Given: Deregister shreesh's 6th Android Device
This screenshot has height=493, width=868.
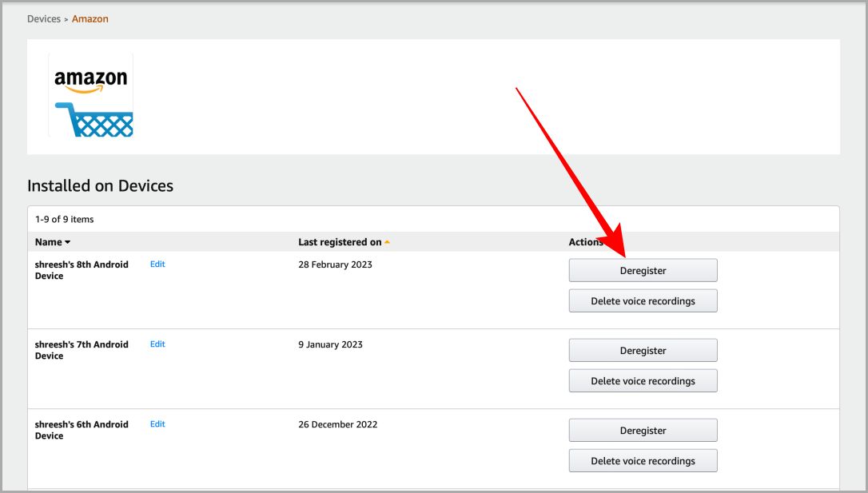Looking at the screenshot, I should pos(643,430).
